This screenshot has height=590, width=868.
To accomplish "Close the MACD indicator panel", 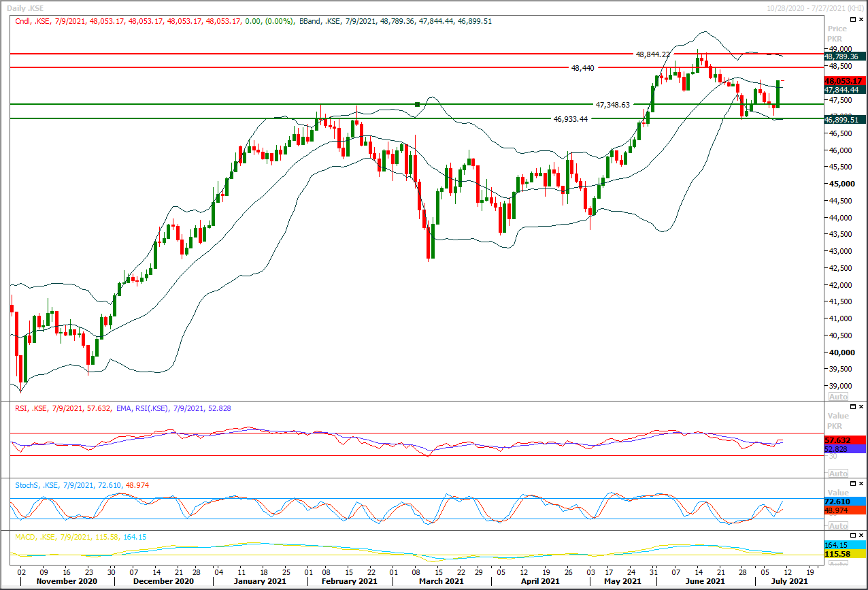I will coord(861,536).
